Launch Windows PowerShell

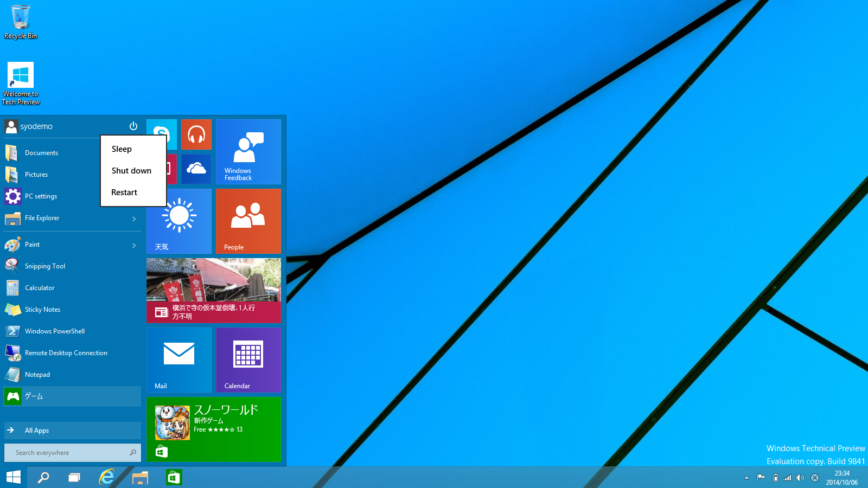point(72,331)
